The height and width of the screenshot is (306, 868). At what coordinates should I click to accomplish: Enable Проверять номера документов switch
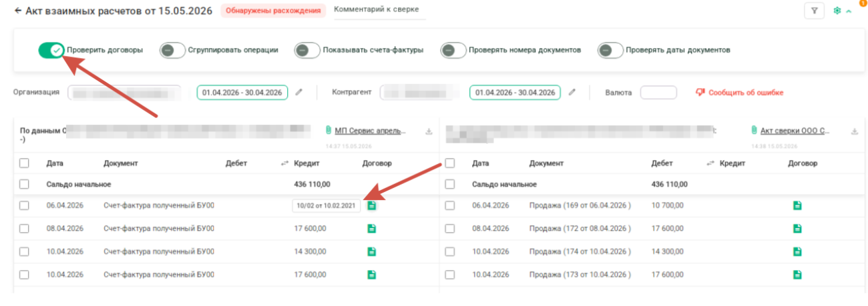point(453,50)
